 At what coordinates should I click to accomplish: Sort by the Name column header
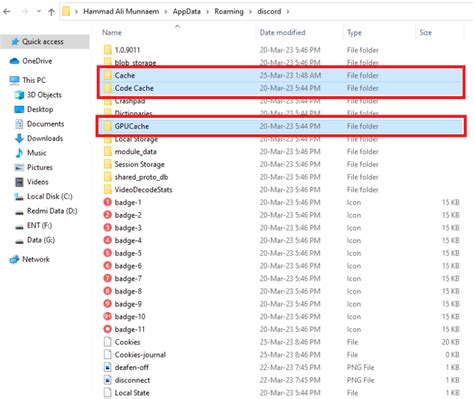(112, 33)
